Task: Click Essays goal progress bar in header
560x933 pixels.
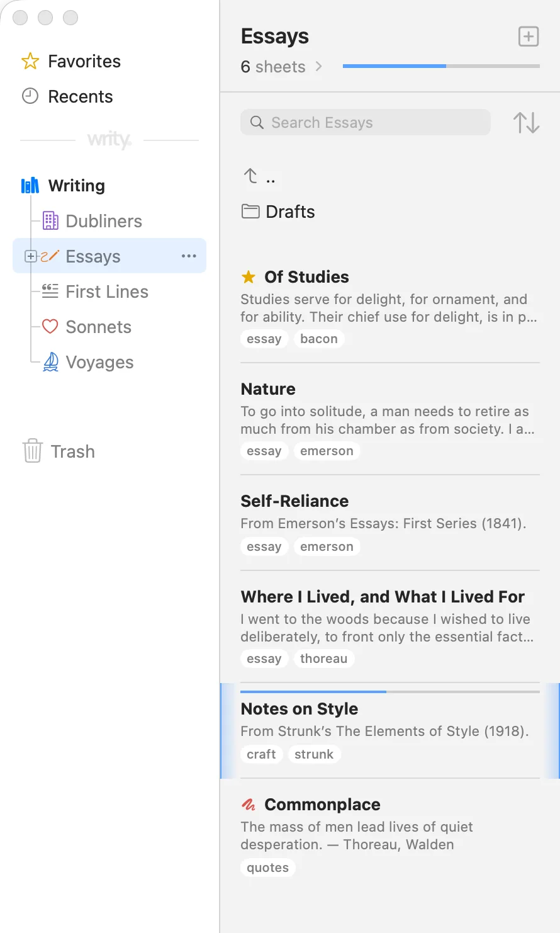Action: pos(441,65)
